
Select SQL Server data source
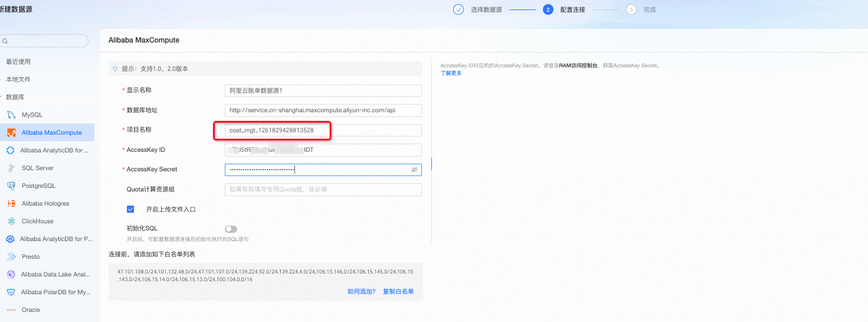click(47, 168)
